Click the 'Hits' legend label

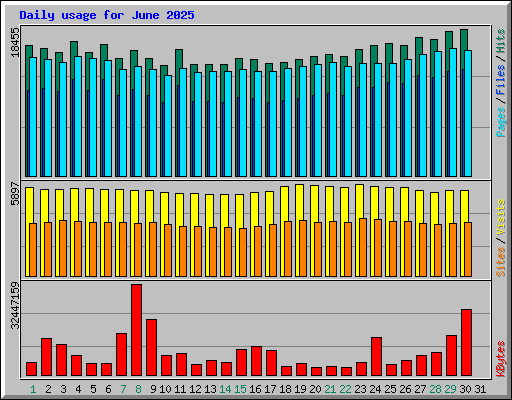click(x=501, y=41)
